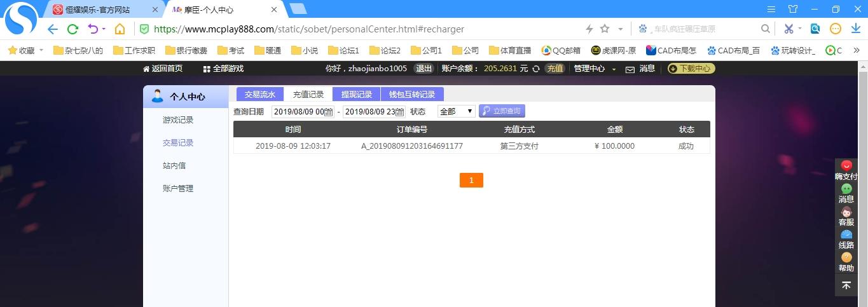
Task: Switch to the 充值记录 tab
Action: (308, 94)
